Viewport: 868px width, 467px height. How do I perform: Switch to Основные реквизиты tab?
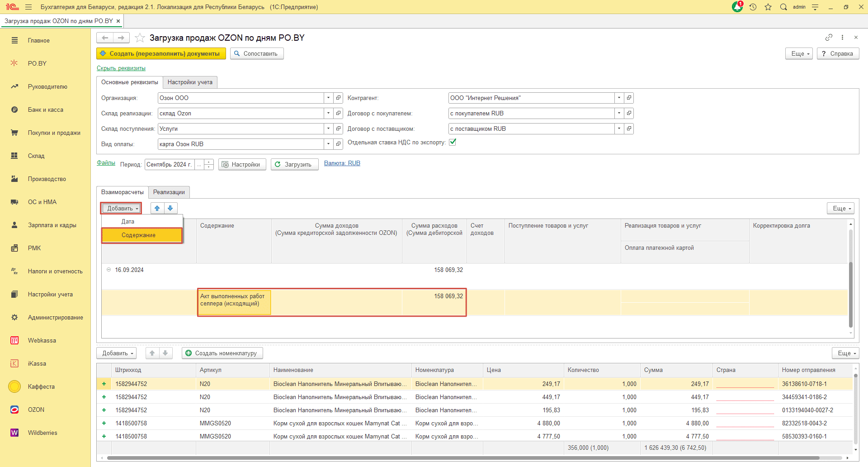click(x=130, y=82)
